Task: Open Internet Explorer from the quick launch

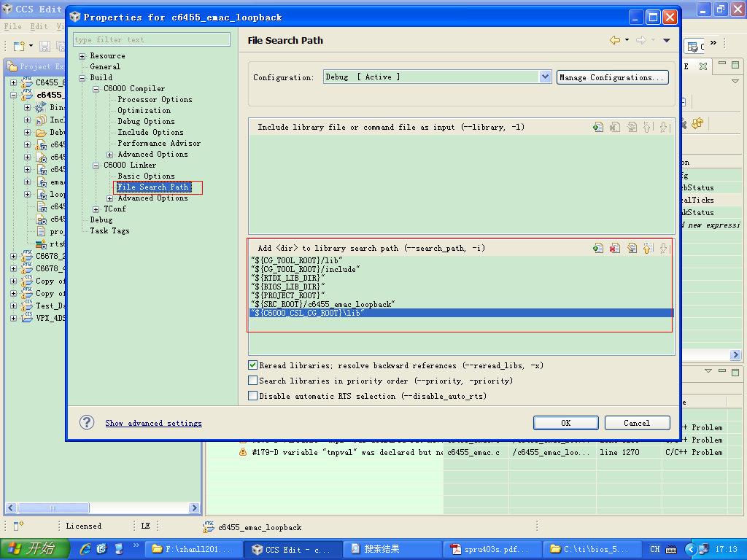Action: [x=86, y=548]
